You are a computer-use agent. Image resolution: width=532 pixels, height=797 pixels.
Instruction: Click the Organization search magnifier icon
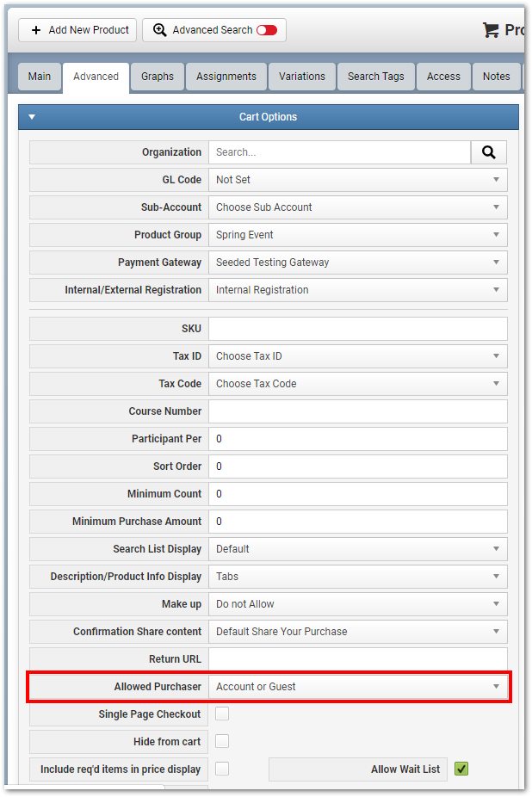(x=488, y=152)
